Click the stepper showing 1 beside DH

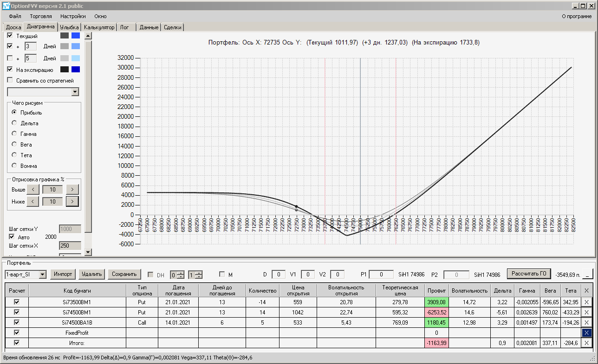click(x=195, y=275)
